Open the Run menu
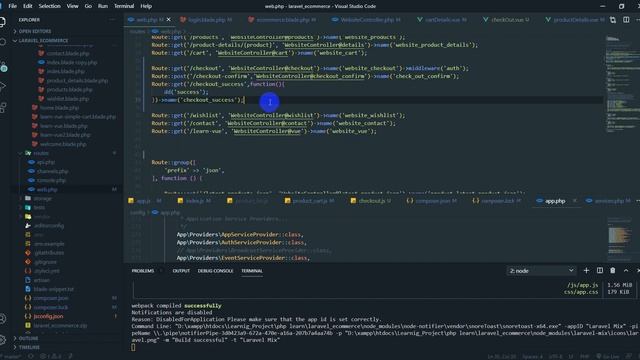Viewport: 640px width, 360px height. [x=103, y=6]
